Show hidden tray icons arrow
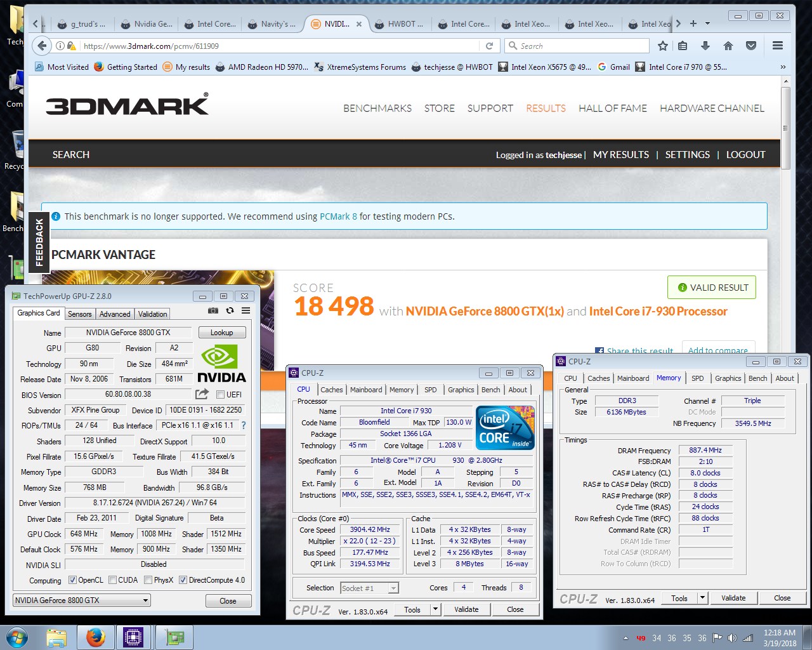Viewport: 812px width, 650px height. click(x=625, y=638)
